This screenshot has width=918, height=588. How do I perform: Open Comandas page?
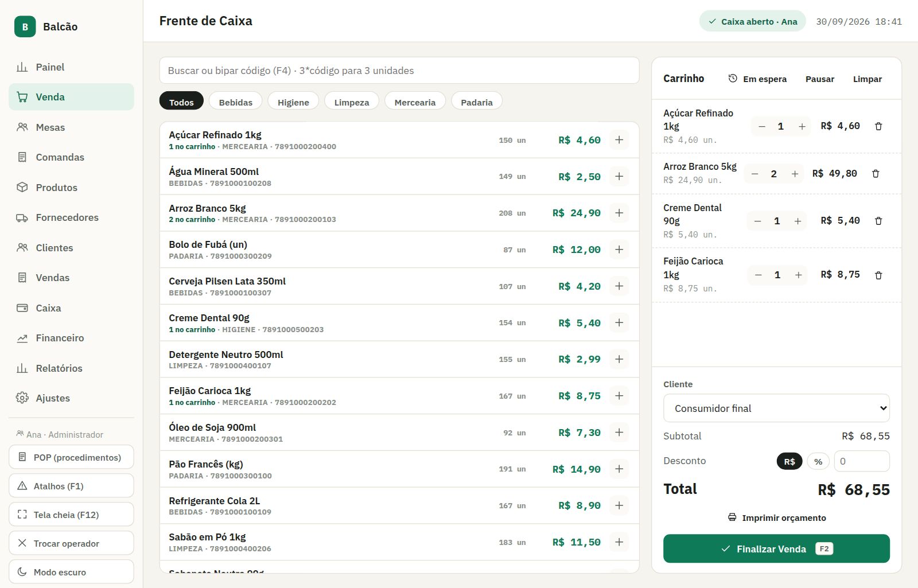[71, 157]
